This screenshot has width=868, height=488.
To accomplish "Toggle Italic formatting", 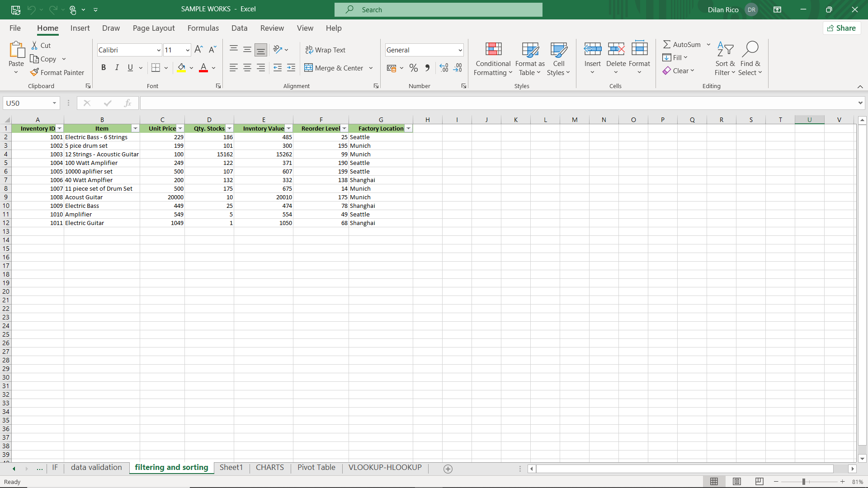I will [117, 68].
